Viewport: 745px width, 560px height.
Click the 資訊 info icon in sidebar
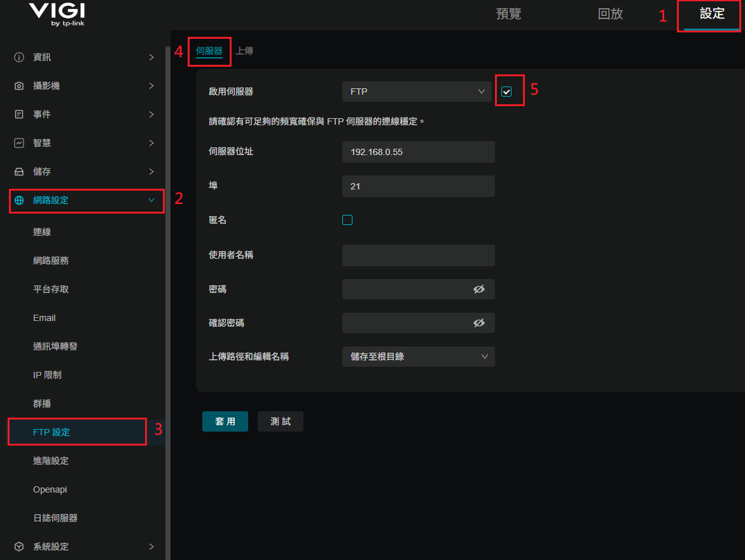click(19, 57)
